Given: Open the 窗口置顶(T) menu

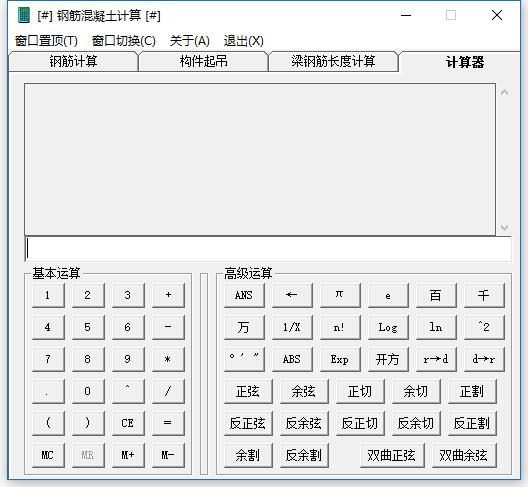Looking at the screenshot, I should coord(46,41).
